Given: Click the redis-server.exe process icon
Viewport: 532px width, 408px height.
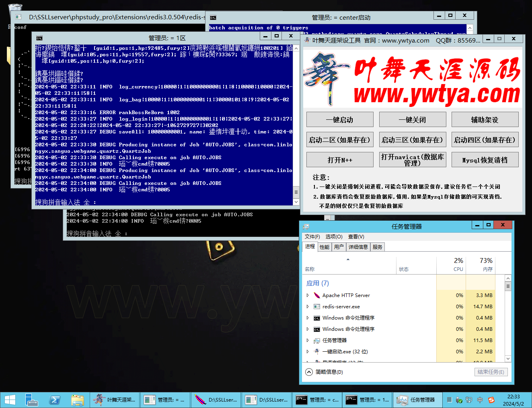Looking at the screenshot, I should (317, 307).
